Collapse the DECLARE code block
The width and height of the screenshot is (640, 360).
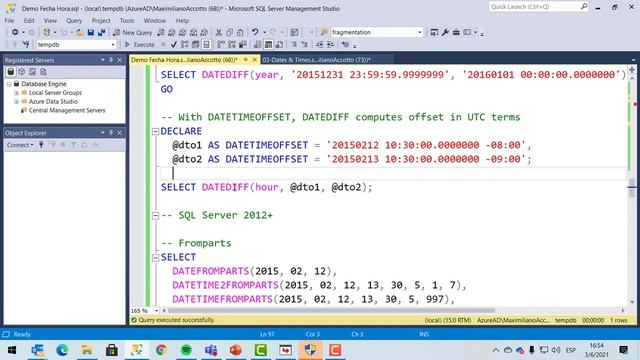coord(155,131)
